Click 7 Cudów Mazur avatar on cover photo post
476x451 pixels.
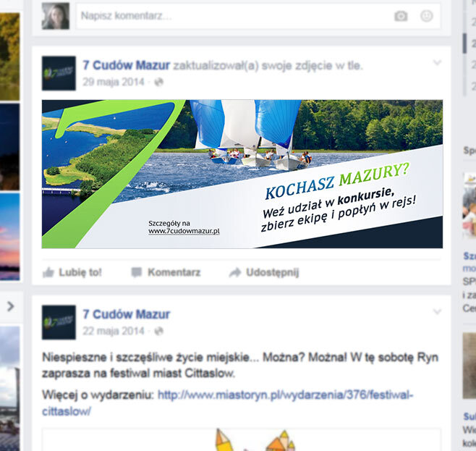tap(59, 73)
